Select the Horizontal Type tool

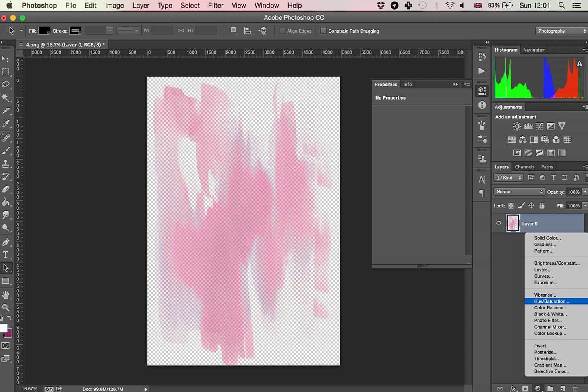6,254
